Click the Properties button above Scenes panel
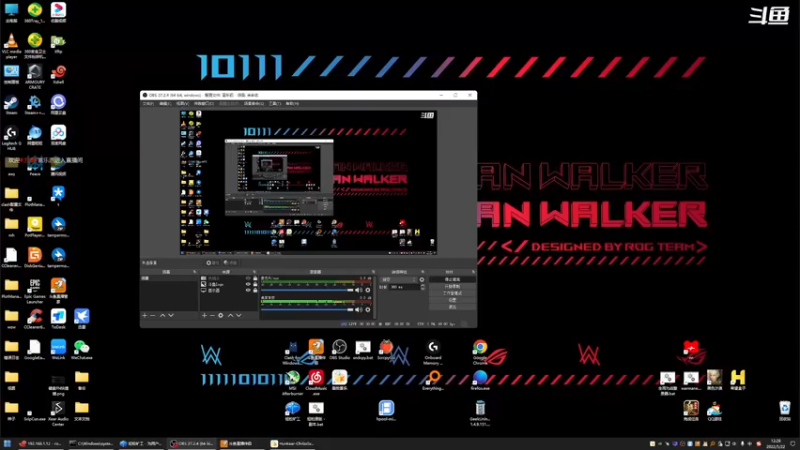 (212, 263)
